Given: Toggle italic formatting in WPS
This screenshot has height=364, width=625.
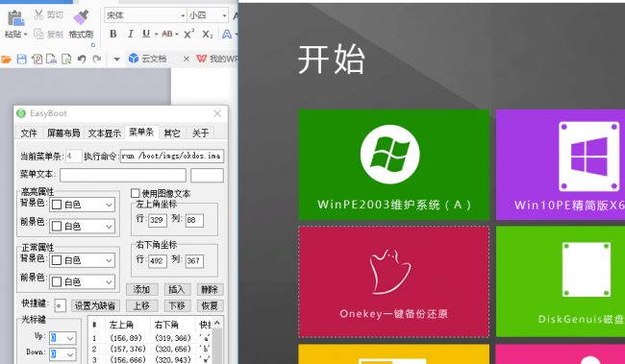Looking at the screenshot, I should point(131,34).
